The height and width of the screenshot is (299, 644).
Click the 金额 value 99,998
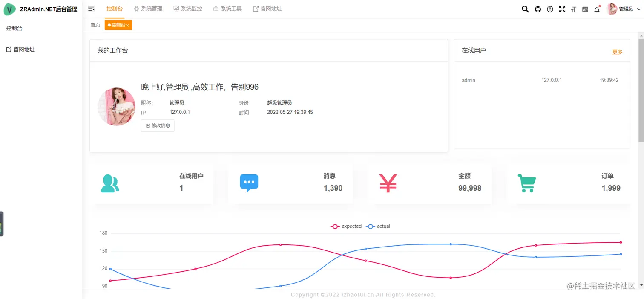click(x=470, y=188)
